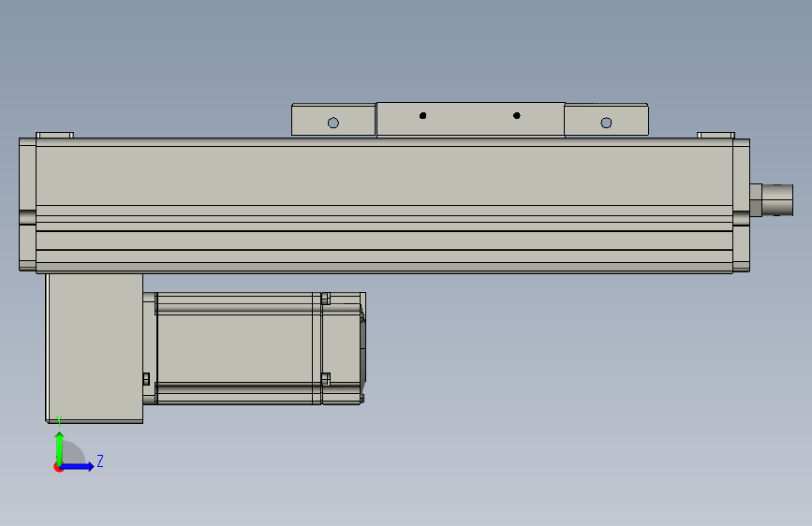The width and height of the screenshot is (812, 526).
Task: Click the green Y axis arrow of the triad
Action: tap(60, 448)
